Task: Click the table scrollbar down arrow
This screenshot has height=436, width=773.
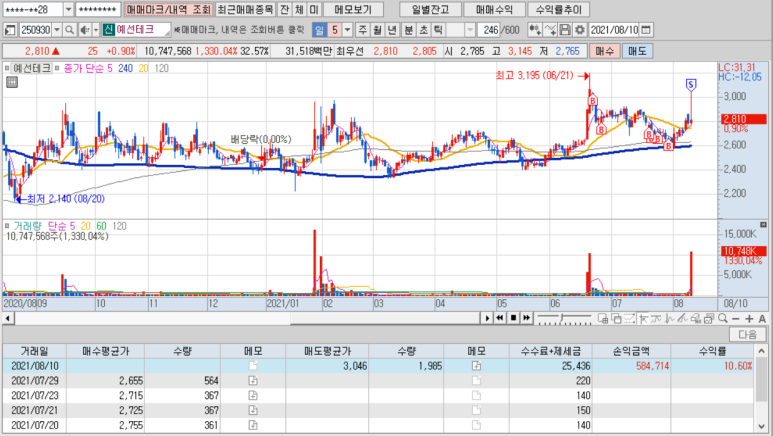Action: coord(762,426)
